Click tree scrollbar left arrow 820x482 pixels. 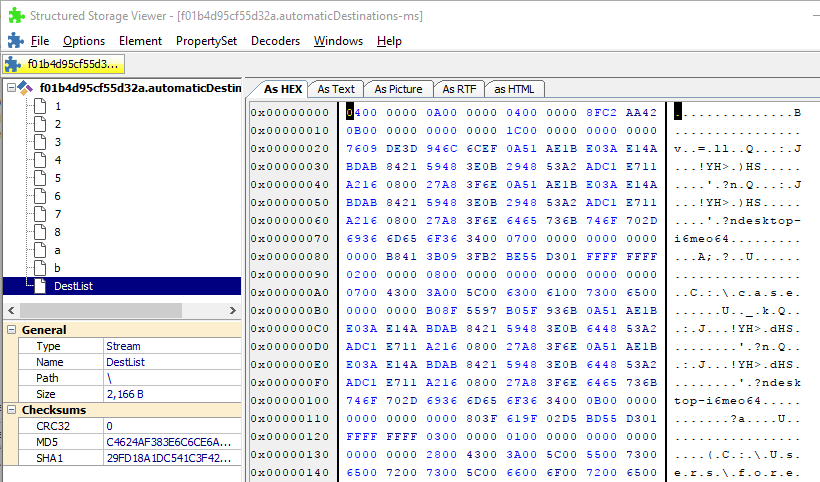11,311
